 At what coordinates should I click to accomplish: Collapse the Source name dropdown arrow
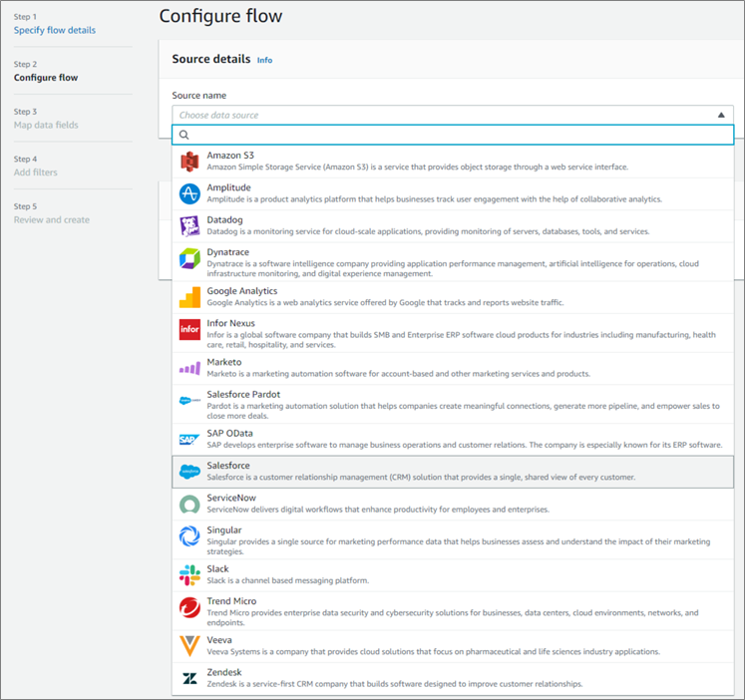[721, 115]
